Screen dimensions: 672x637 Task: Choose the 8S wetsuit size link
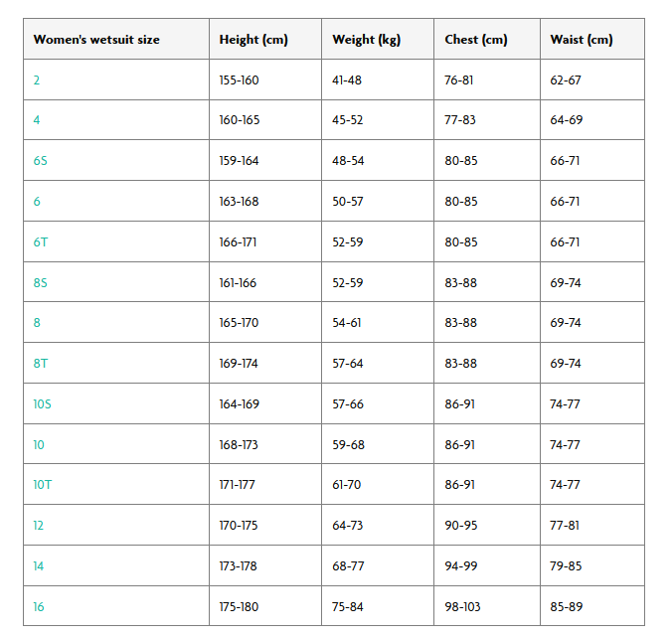40,282
